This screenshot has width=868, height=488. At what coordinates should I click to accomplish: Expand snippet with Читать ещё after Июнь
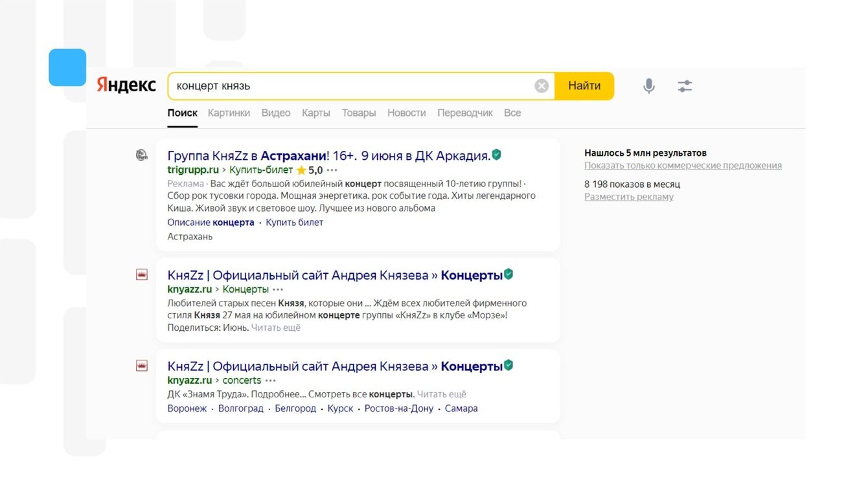276,327
